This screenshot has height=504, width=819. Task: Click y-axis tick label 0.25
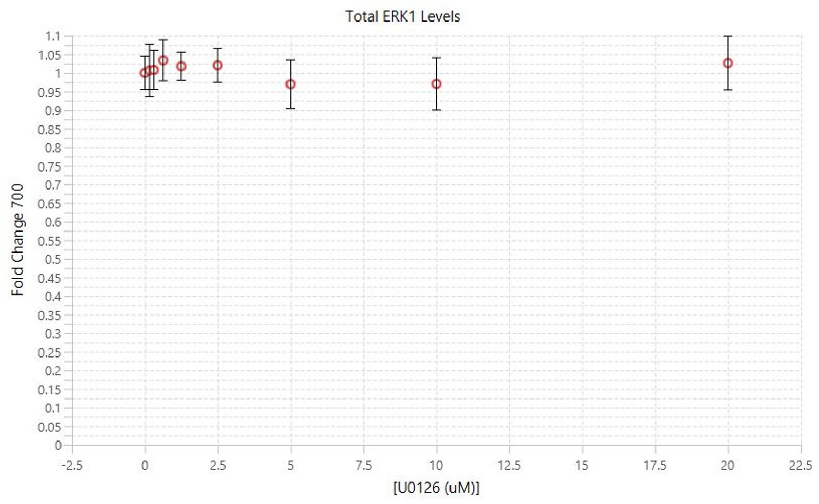coord(49,352)
